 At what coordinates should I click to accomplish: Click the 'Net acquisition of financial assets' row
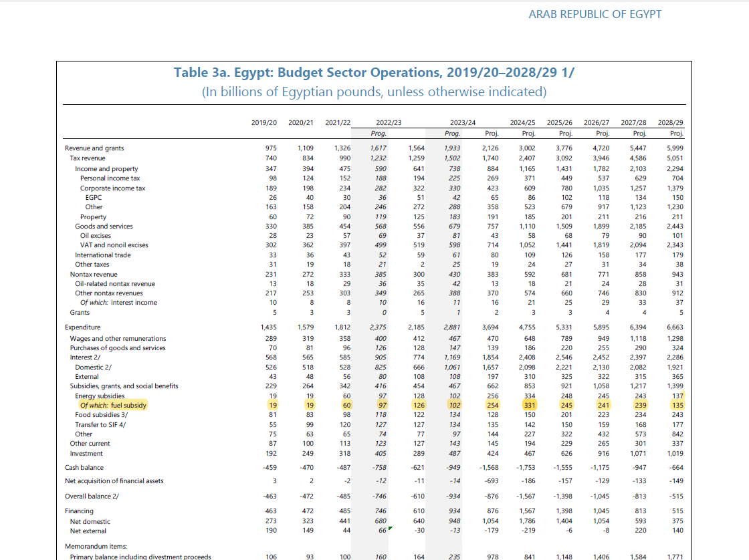coord(114,481)
